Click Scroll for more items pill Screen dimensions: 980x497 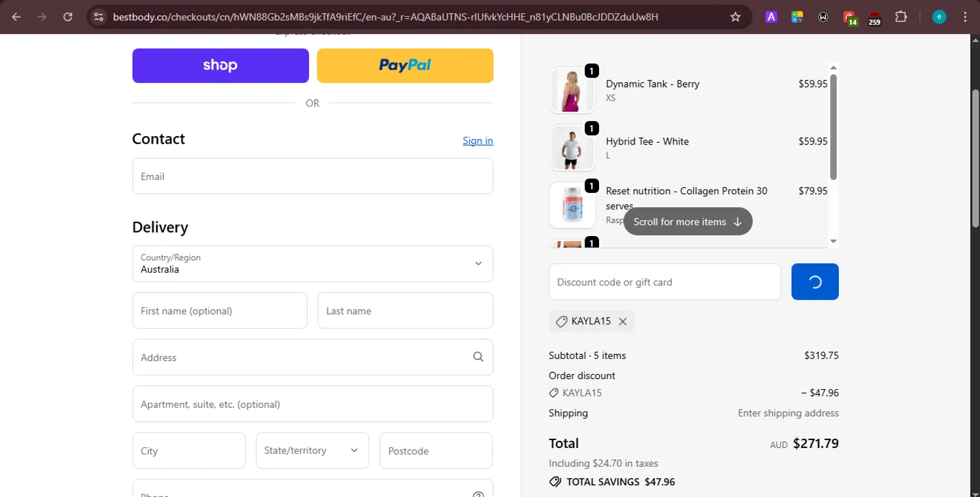tap(688, 222)
